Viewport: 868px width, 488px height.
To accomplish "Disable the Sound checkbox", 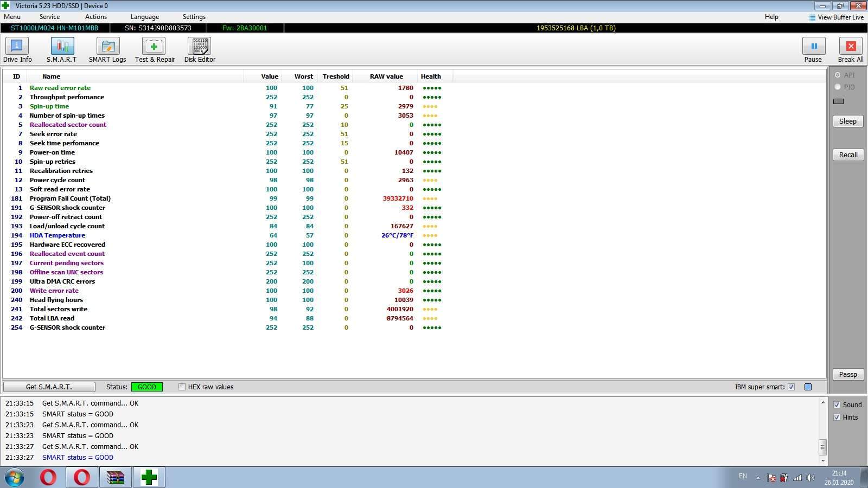I will pos(837,405).
